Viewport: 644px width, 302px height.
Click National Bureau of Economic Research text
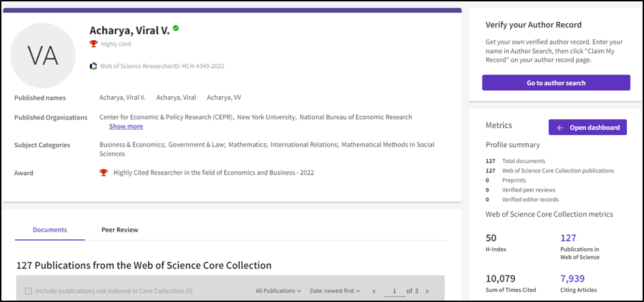coord(356,117)
